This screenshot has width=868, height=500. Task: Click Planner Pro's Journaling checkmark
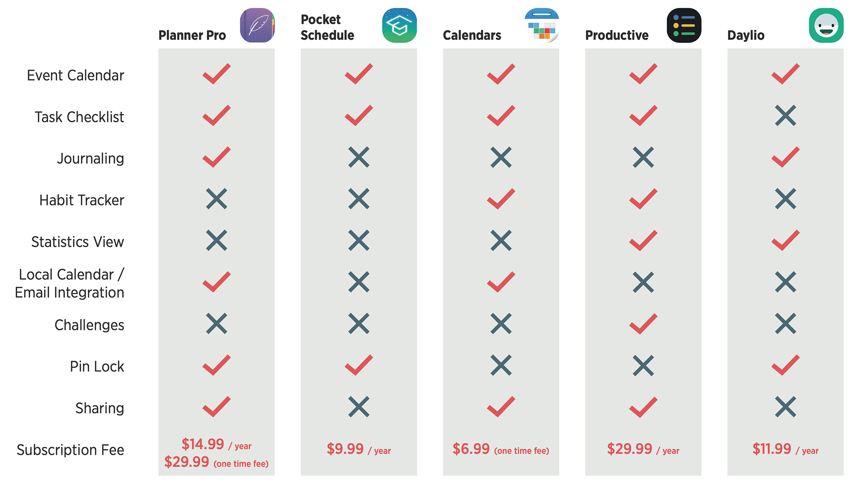tap(217, 157)
